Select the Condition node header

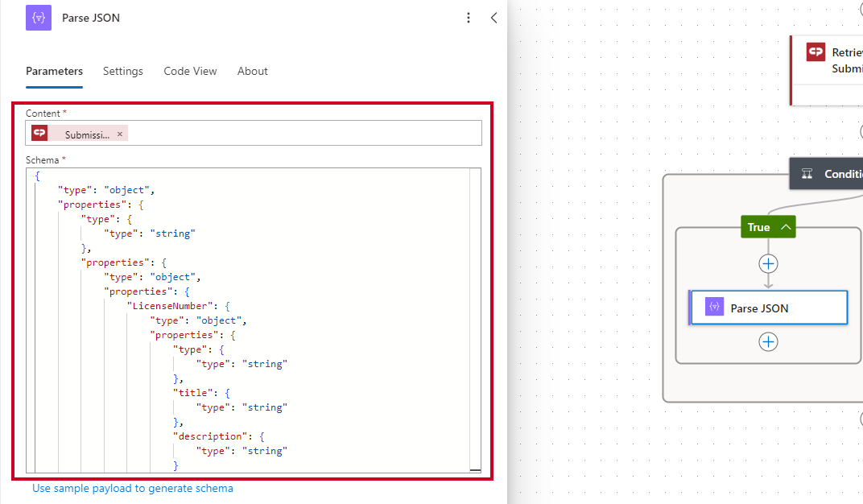[x=826, y=174]
